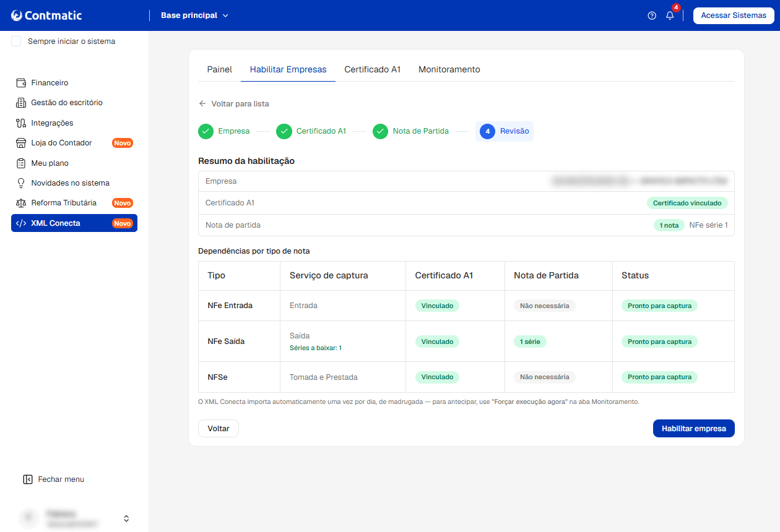This screenshot has height=532, width=780.
Task: Click the NFe Entrada row label
Action: 230,306
